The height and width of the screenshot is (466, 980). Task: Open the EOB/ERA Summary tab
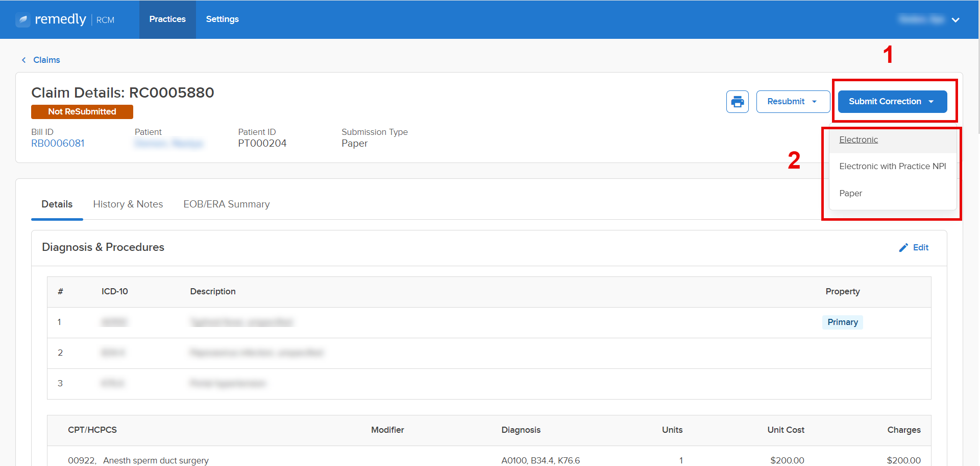[x=226, y=204]
